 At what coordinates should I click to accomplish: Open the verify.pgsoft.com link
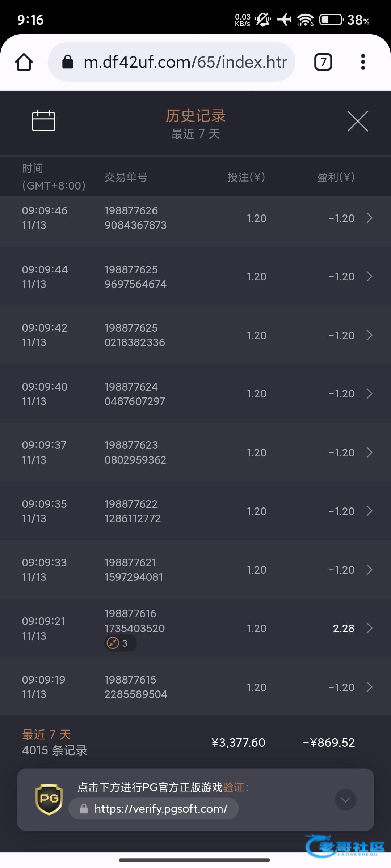pos(161,809)
